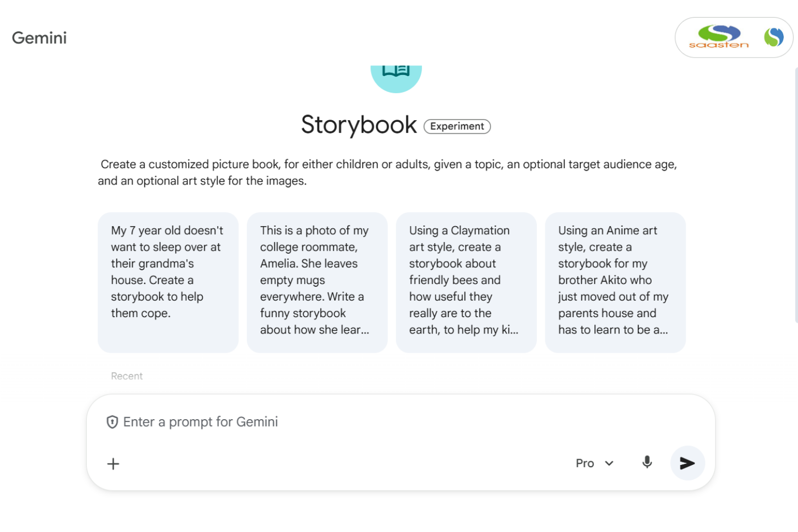The width and height of the screenshot is (798, 532).
Task: Click the shield privacy icon in prompt box
Action: click(x=112, y=422)
